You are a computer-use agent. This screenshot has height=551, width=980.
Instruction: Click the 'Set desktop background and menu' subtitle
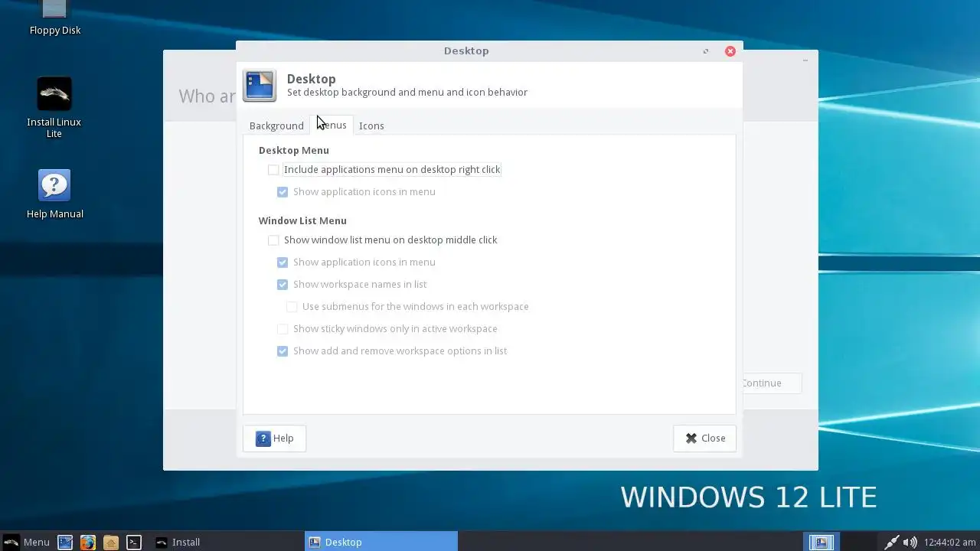407,93
